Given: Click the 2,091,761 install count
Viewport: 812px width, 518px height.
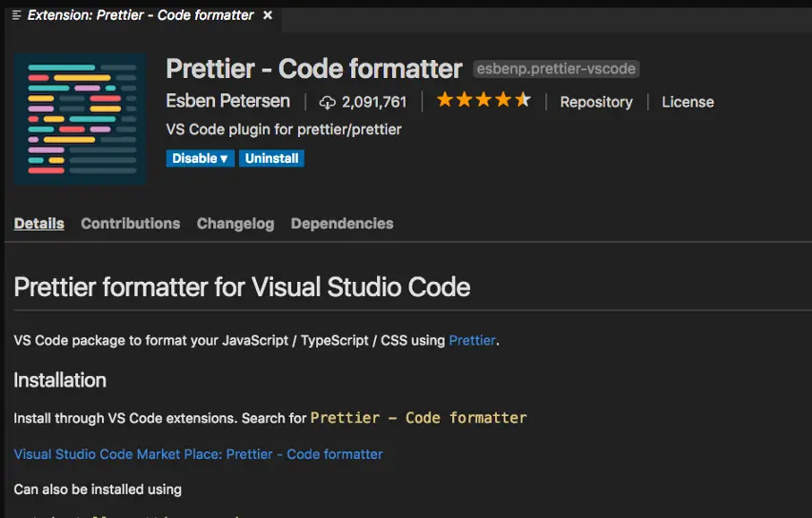Looking at the screenshot, I should pyautogui.click(x=374, y=102).
